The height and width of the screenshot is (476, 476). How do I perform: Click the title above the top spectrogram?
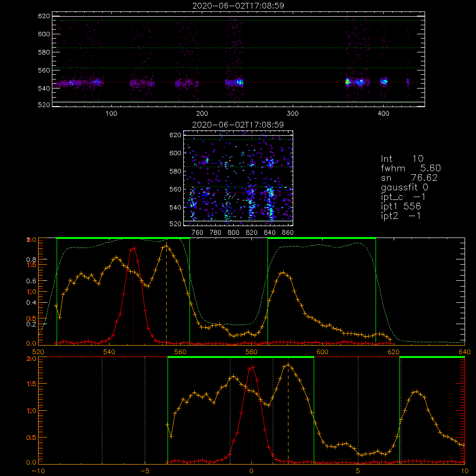click(x=238, y=6)
